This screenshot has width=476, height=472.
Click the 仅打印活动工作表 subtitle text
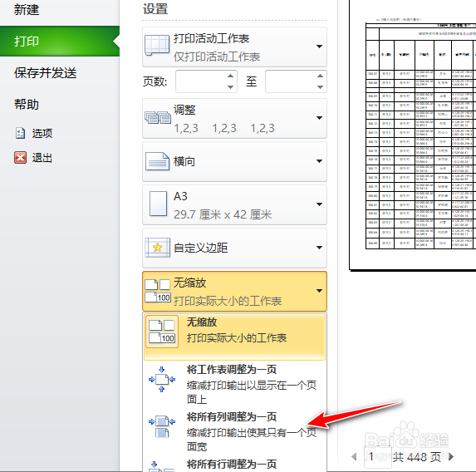pyautogui.click(x=217, y=57)
